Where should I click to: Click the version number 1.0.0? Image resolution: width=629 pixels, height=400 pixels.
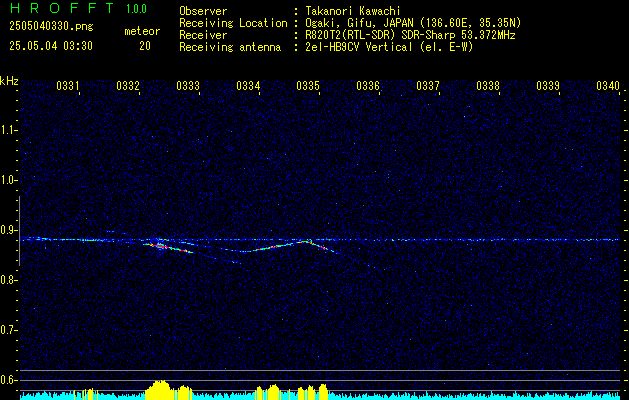point(136,9)
